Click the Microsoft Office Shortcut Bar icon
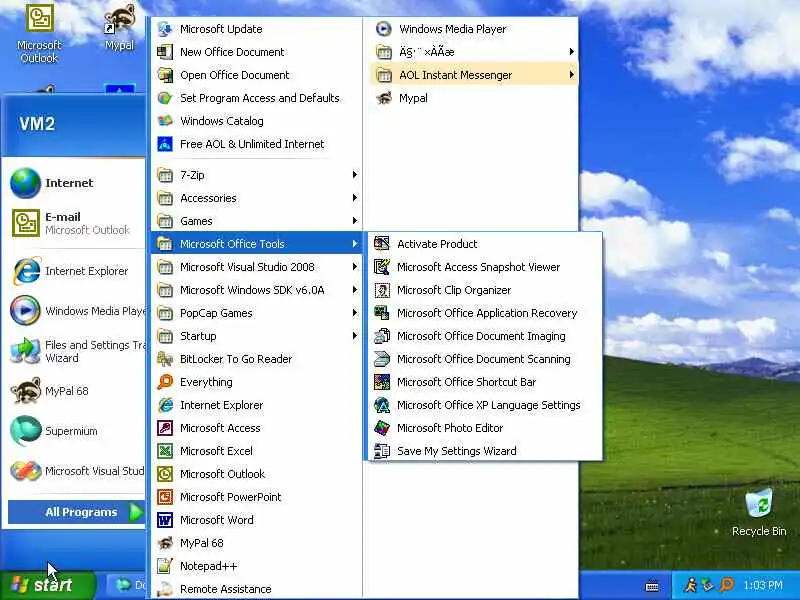 (x=382, y=382)
